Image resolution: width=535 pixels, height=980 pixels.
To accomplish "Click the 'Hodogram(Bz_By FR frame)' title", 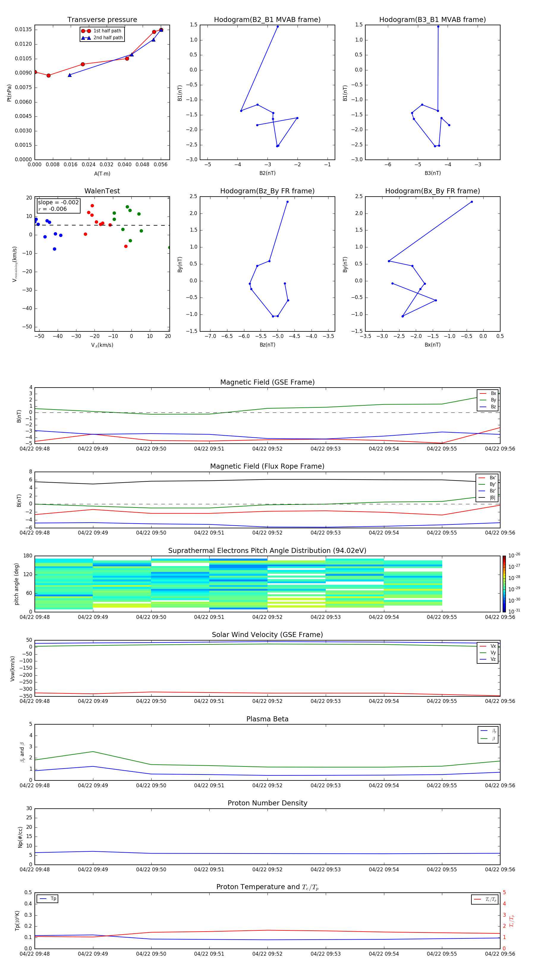I will click(267, 191).
